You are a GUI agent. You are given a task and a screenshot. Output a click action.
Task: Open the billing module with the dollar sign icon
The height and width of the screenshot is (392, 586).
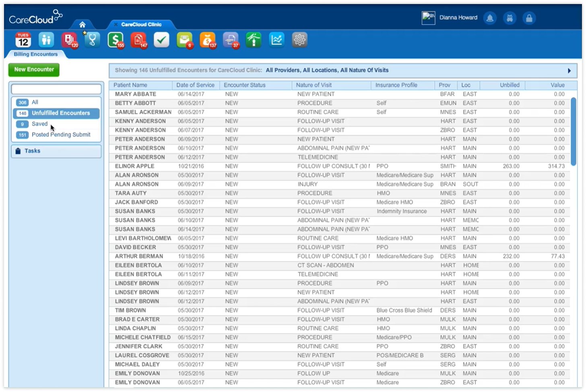(x=116, y=40)
